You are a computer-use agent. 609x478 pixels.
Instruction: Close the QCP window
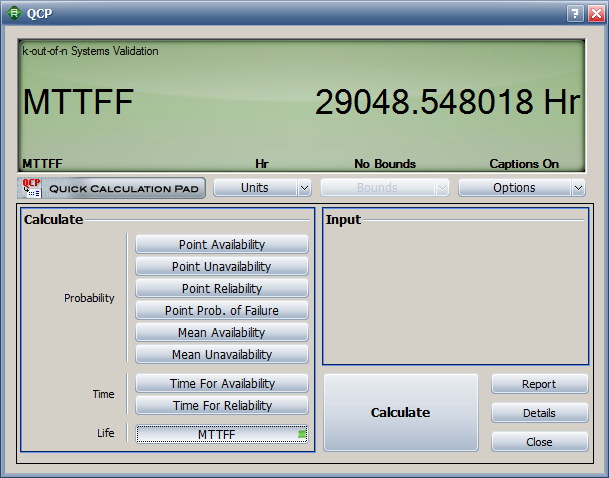pos(596,14)
